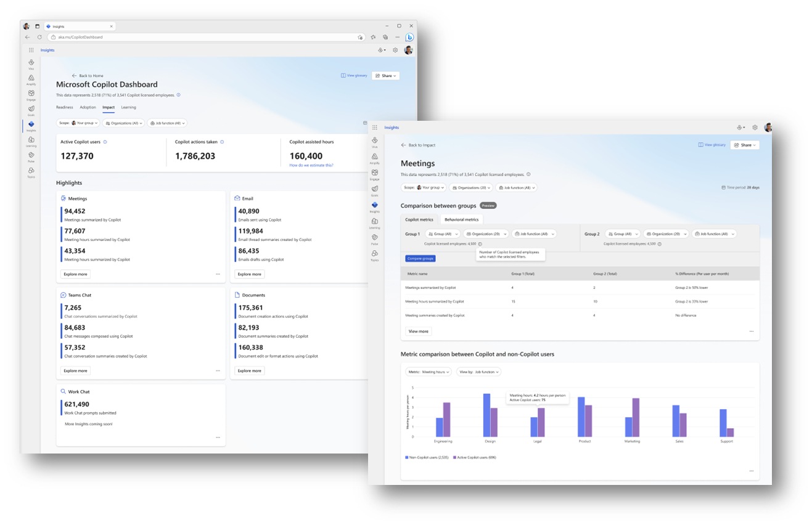Viewport: 812px width, 525px height.
Task: Open Engage in Meetings window sidebar
Action: point(374,174)
